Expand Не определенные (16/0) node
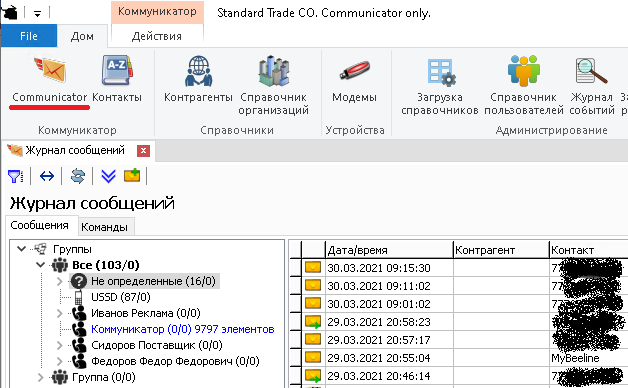628x388 pixels. [60, 281]
